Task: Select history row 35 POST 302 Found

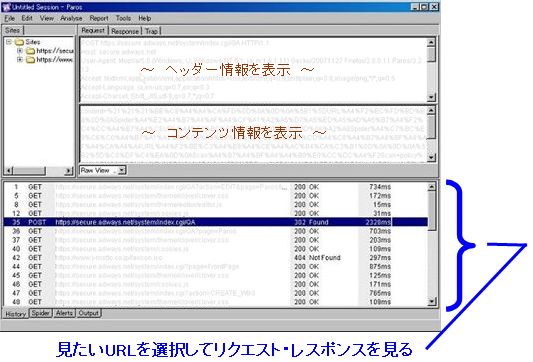Action: click(x=216, y=222)
